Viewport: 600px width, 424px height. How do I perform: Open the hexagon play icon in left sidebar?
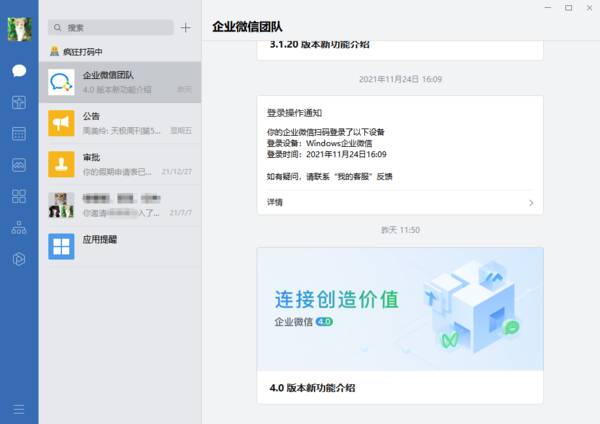tap(19, 259)
